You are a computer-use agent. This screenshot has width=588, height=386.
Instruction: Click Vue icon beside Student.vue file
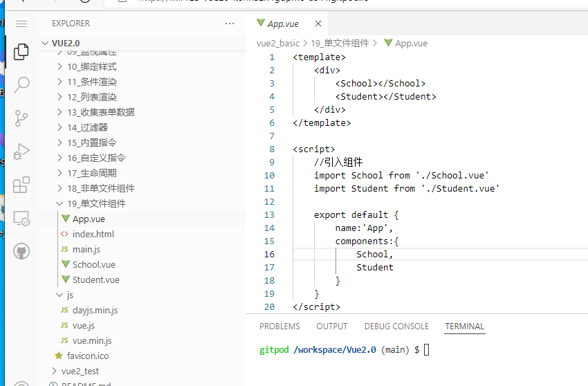point(66,279)
